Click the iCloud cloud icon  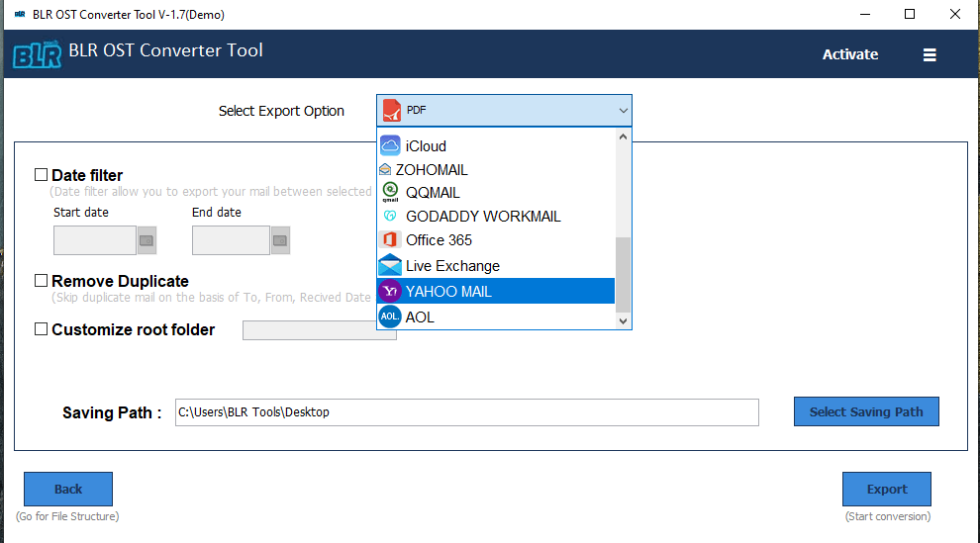pyautogui.click(x=390, y=145)
